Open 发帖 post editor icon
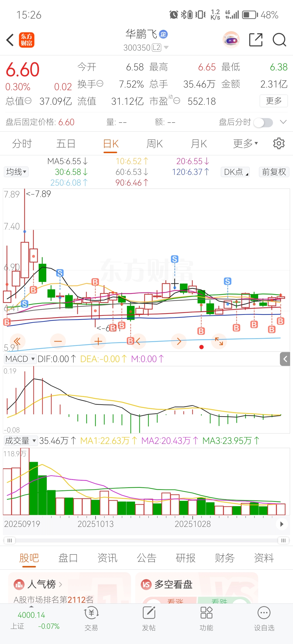Image resolution: width=293 pixels, height=644 pixels. pos(149,618)
